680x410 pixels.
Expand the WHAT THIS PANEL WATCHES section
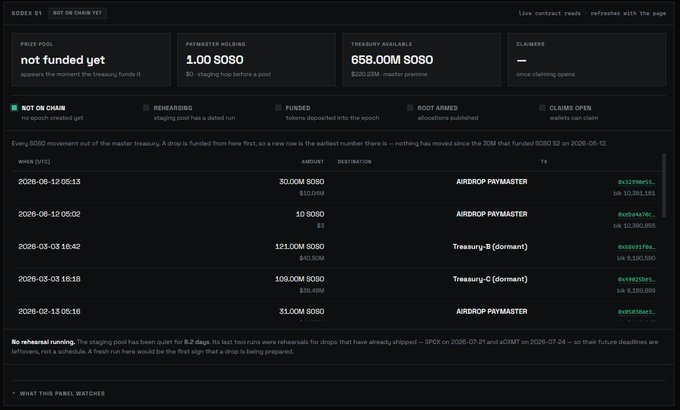pyautogui.click(x=59, y=394)
